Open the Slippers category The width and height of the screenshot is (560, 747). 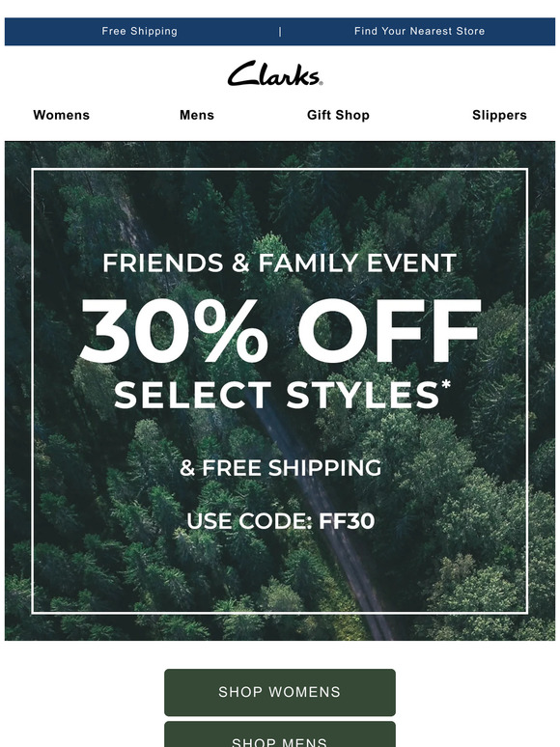499,115
